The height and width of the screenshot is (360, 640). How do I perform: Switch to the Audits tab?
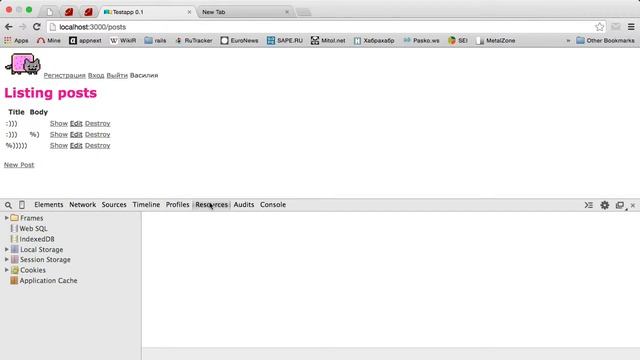(244, 204)
